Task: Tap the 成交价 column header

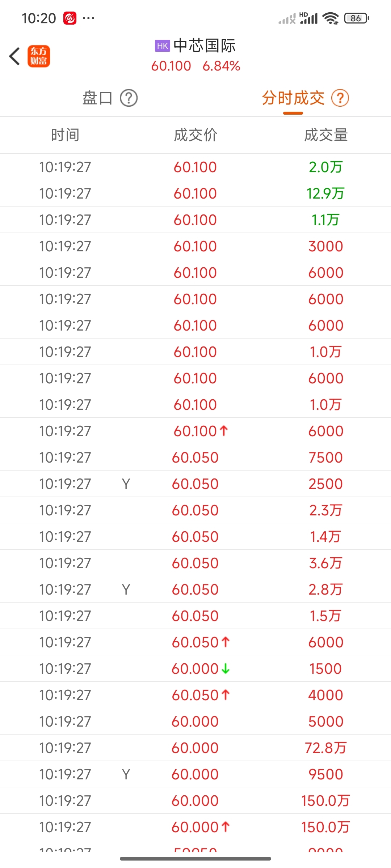Action: tap(195, 135)
